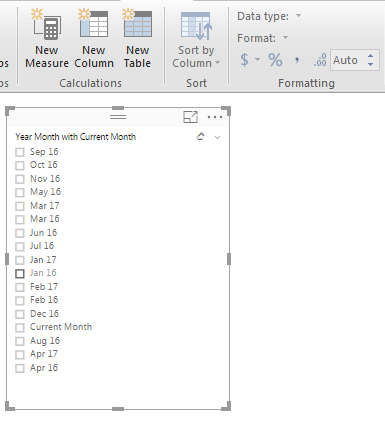Enable the Apr 17 checkbox

point(20,354)
